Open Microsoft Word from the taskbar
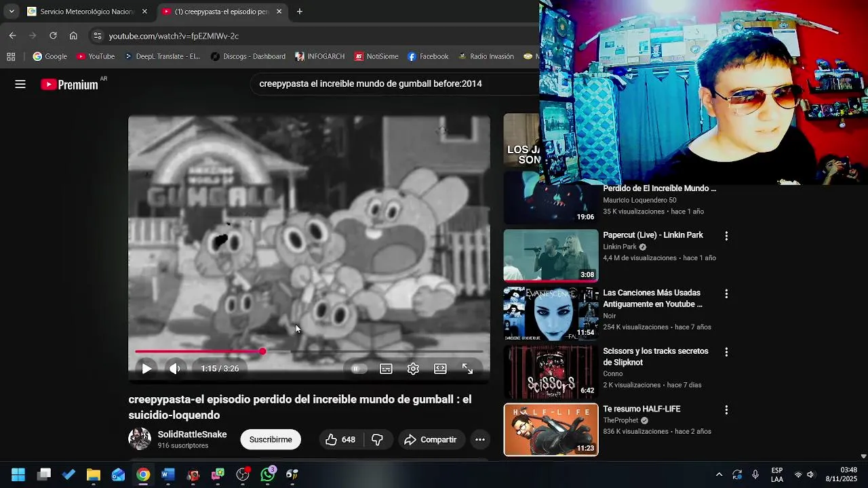Viewport: 868px width, 488px height. tap(168, 474)
